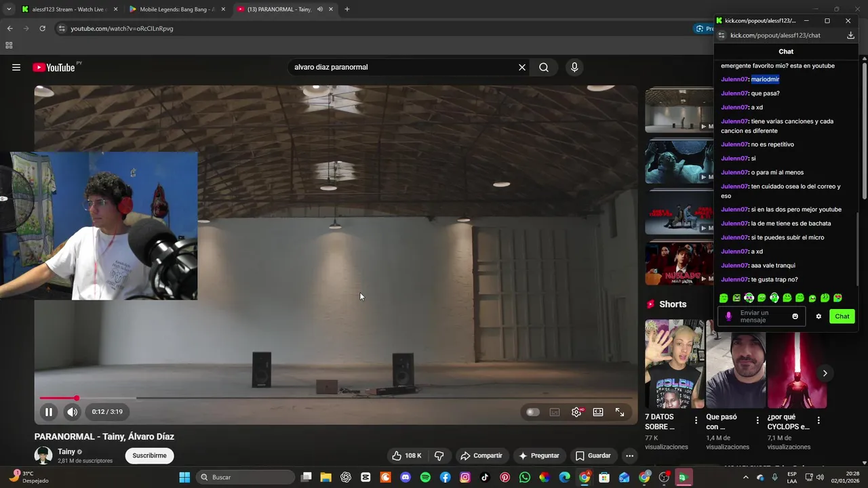Open the browser apps grid shortcut
This screenshot has height=488, width=868.
click(x=9, y=45)
